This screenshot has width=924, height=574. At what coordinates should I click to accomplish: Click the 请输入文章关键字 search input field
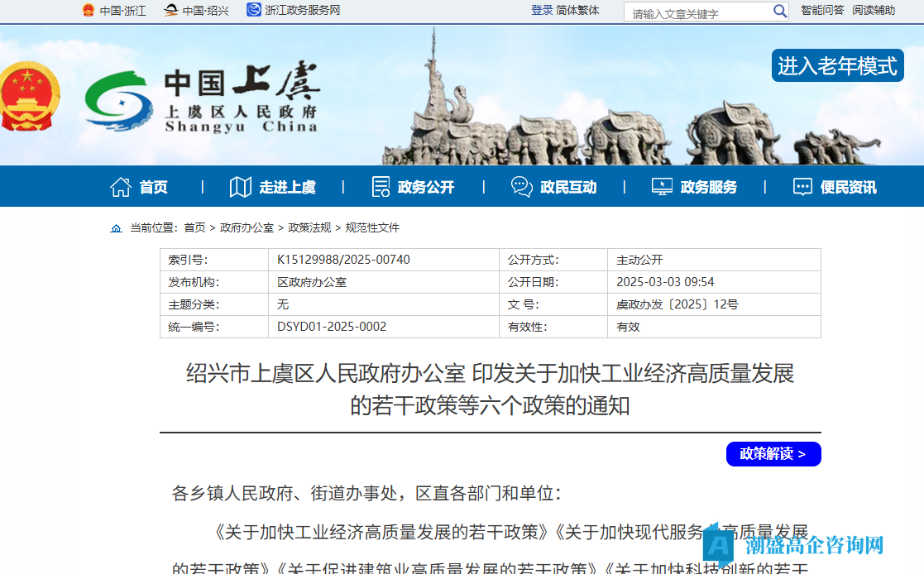pos(695,11)
